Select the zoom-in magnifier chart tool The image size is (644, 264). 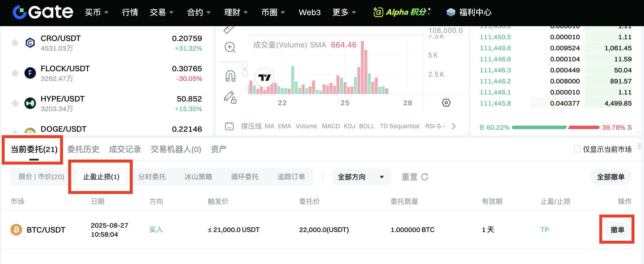(x=230, y=47)
